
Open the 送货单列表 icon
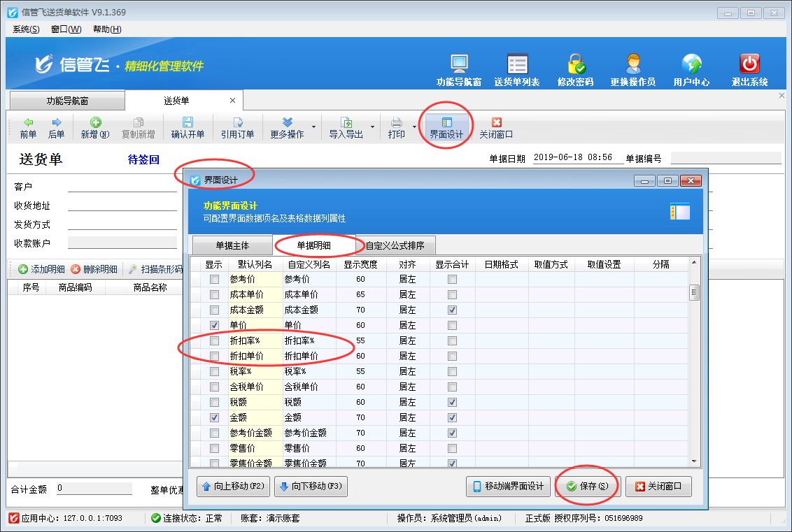pyautogui.click(x=517, y=64)
